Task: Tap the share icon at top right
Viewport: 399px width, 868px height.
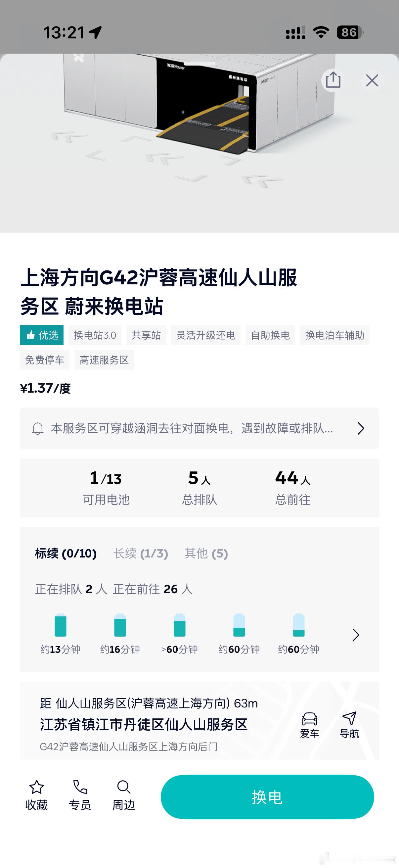Action: pos(333,81)
